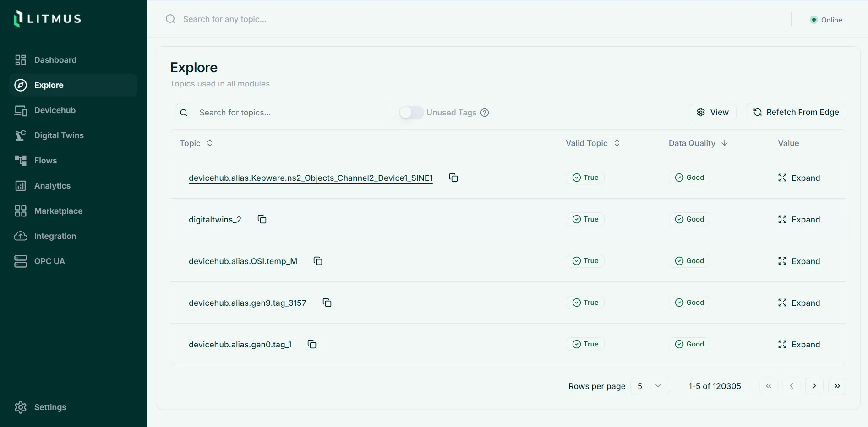The height and width of the screenshot is (427, 868).
Task: Copy the gen0.tag_1 topic name
Action: (x=312, y=344)
